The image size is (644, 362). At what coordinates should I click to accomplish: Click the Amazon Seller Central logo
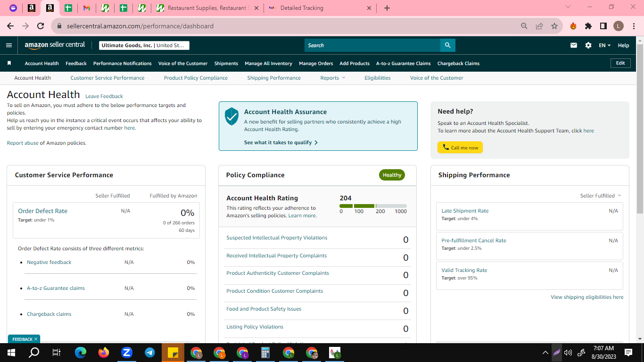55,45
